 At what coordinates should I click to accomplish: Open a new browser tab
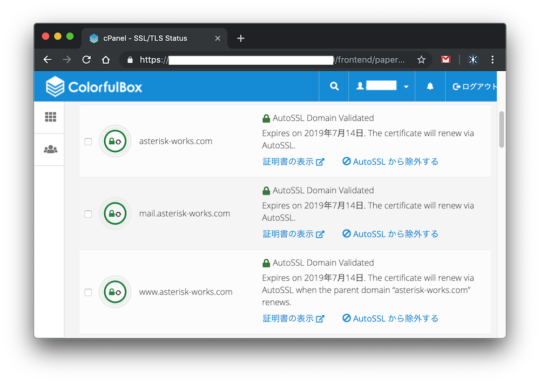(x=241, y=38)
